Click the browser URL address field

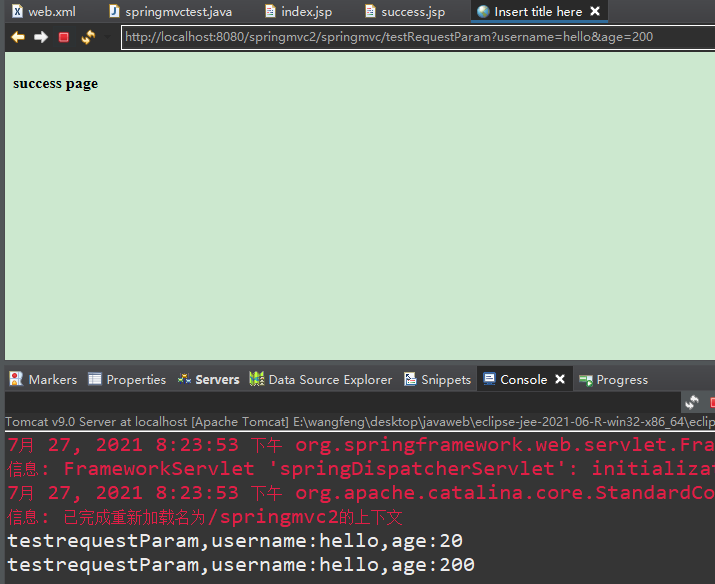(x=417, y=37)
